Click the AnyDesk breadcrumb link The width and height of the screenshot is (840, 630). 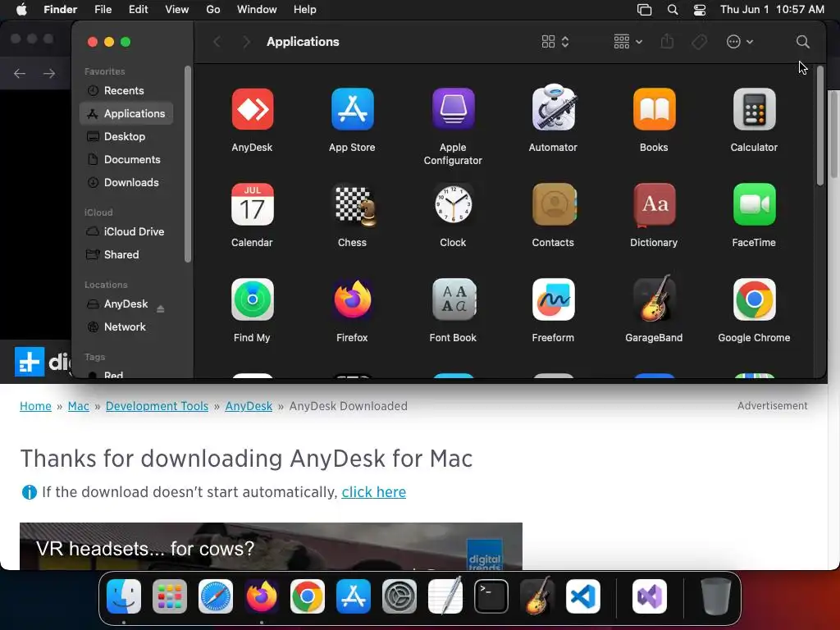(249, 406)
